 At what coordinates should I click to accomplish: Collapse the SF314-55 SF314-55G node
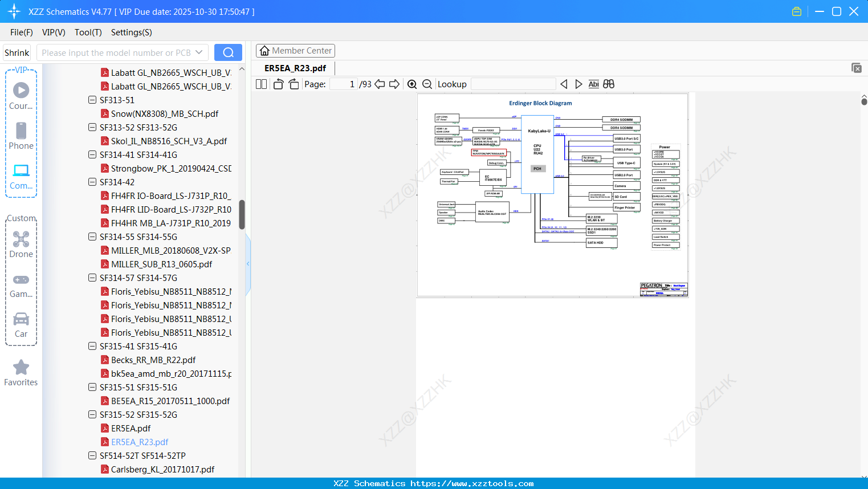pos(92,237)
